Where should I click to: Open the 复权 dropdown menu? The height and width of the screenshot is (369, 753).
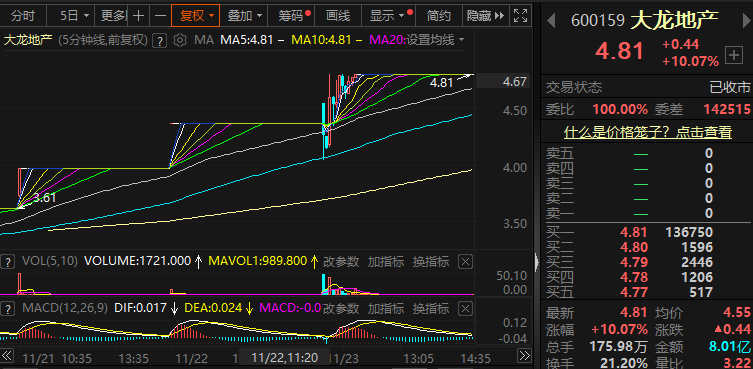196,16
